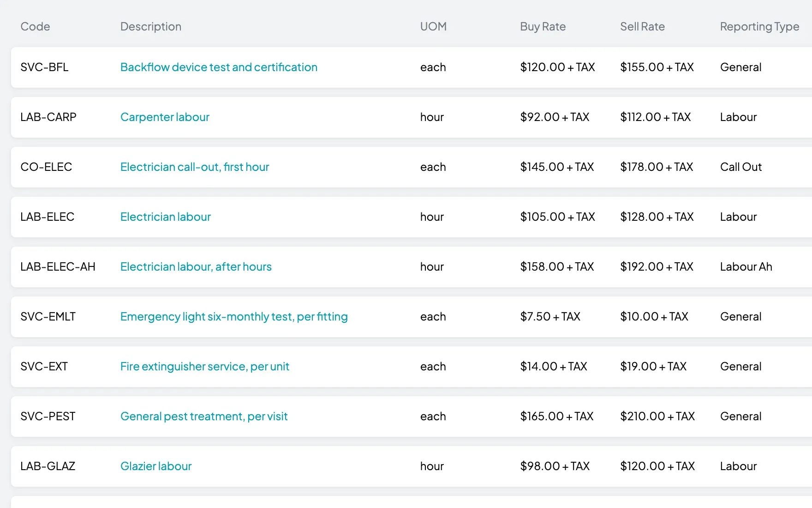Open the Glazier labour link
The height and width of the screenshot is (508, 812).
tap(156, 466)
